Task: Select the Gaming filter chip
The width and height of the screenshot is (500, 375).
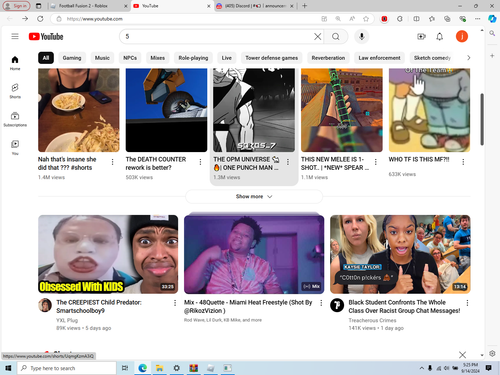Action: pyautogui.click(x=72, y=58)
